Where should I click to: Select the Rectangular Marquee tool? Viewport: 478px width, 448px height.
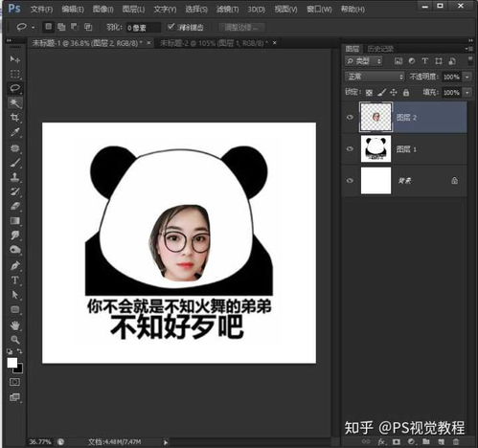(14, 74)
